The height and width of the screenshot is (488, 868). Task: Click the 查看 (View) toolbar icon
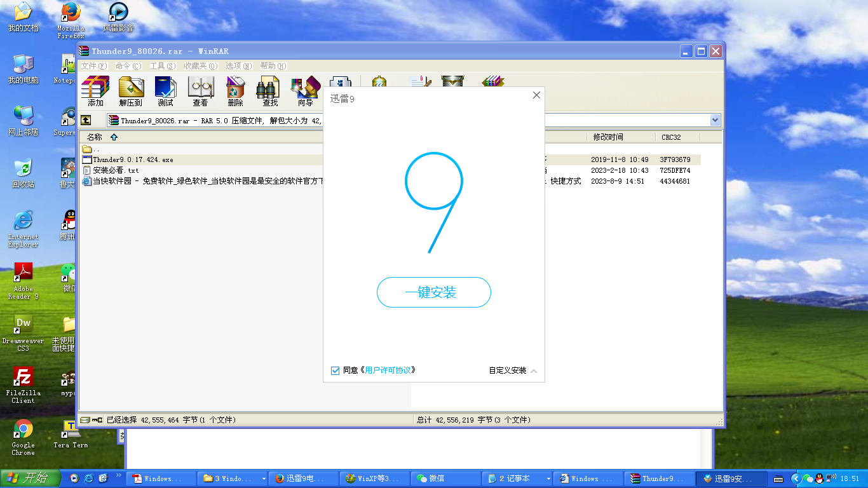click(201, 91)
